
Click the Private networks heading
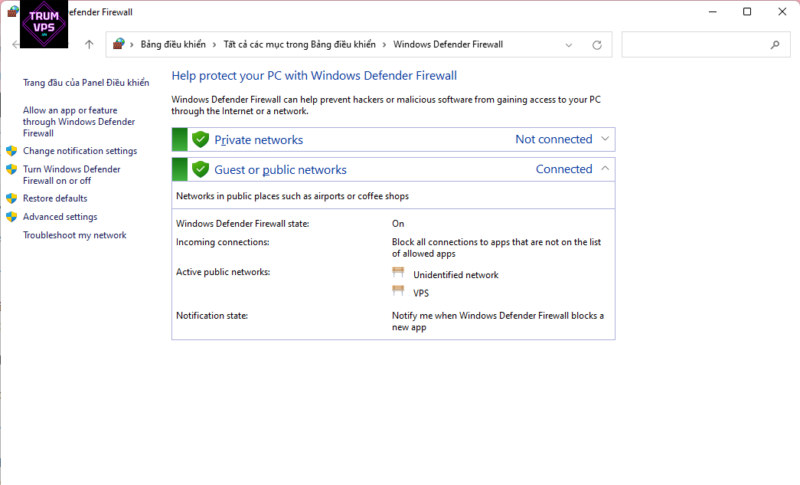pyautogui.click(x=259, y=140)
